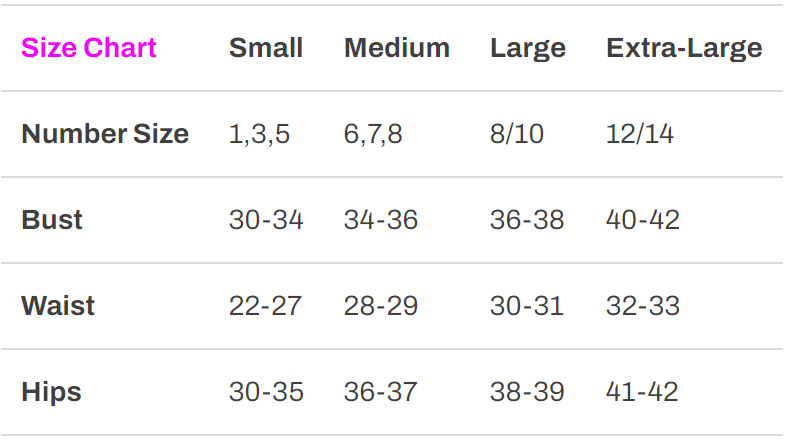Select the 41-42 hips measurement

point(642,392)
